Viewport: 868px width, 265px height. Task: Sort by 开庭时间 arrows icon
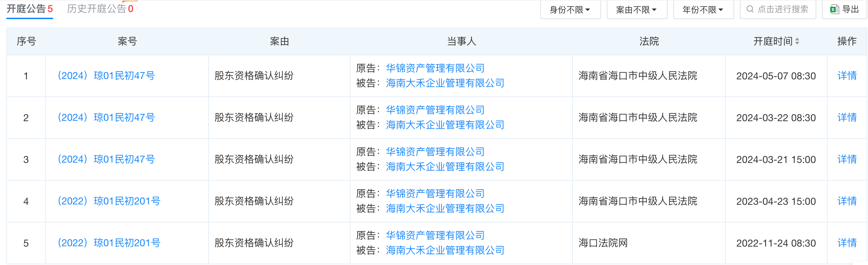pos(797,41)
